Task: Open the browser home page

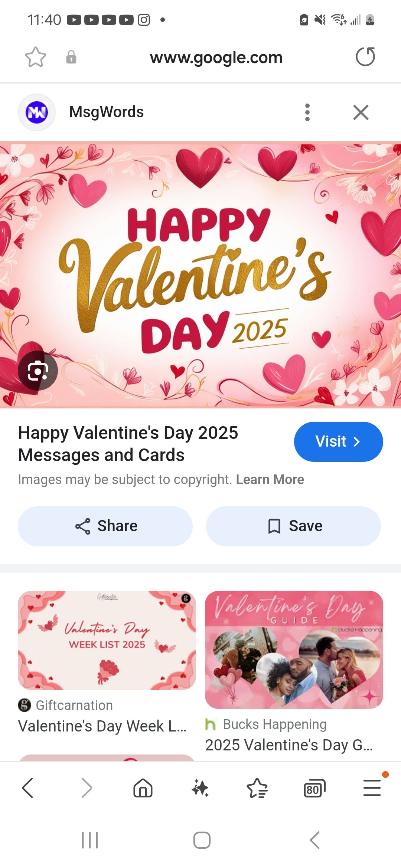Action: click(x=143, y=788)
